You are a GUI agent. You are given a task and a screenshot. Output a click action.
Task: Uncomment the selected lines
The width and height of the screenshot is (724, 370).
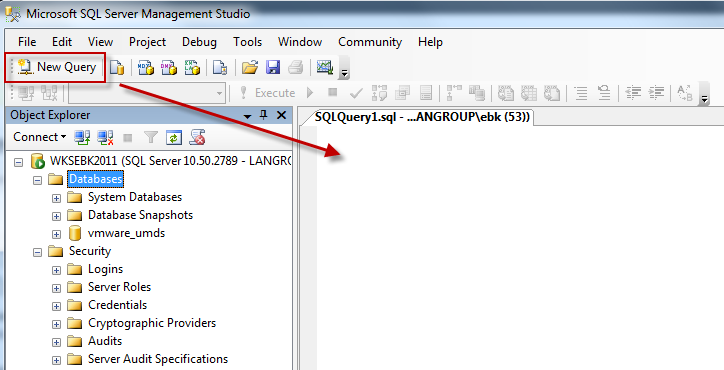pos(604,93)
